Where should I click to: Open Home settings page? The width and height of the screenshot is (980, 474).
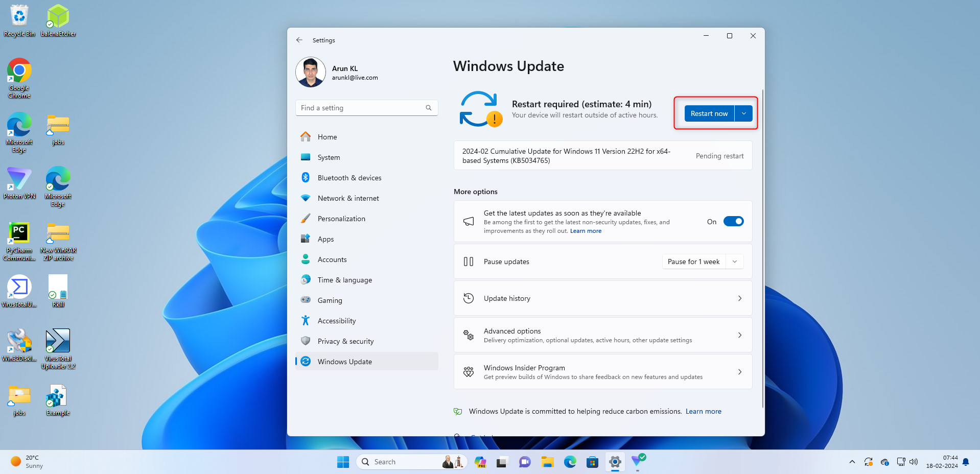click(x=366, y=137)
